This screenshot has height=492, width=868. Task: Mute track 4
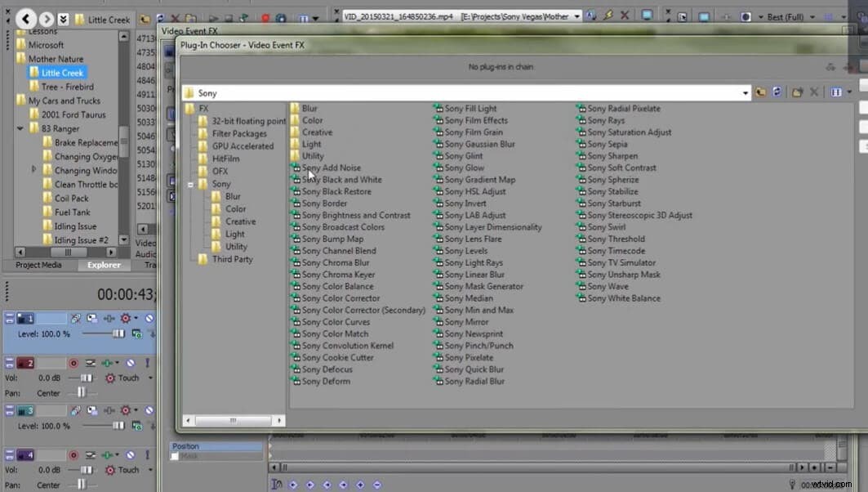(131, 455)
